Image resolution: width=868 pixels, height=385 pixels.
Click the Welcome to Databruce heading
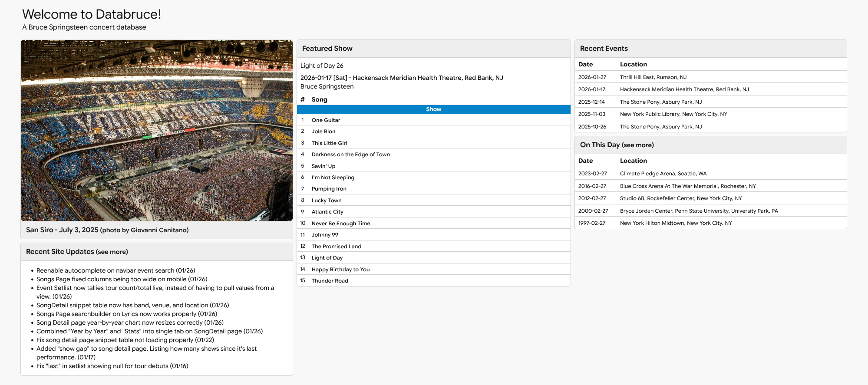coord(92,14)
